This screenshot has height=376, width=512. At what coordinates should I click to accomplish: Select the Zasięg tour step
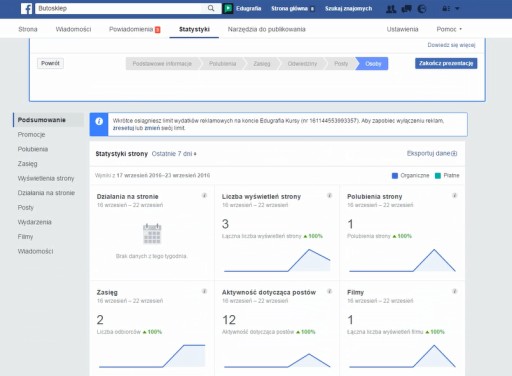(262, 64)
